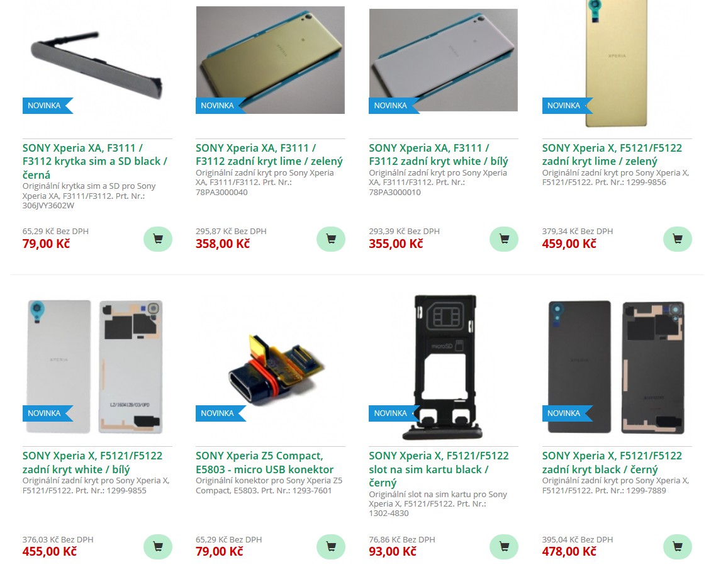728x567 pixels.
Task: Add Xperia X black back cover to cart
Action: (x=678, y=547)
